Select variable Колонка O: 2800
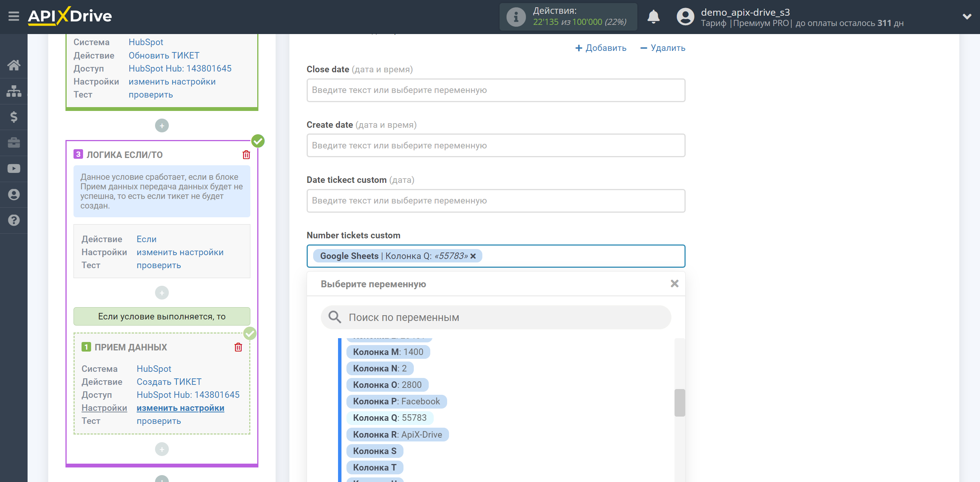980x482 pixels. click(387, 385)
